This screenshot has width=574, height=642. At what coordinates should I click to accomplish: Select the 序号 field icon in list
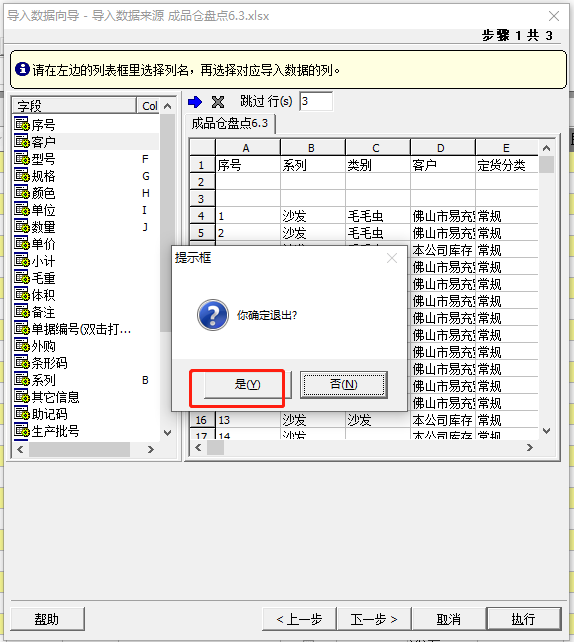tap(22, 124)
